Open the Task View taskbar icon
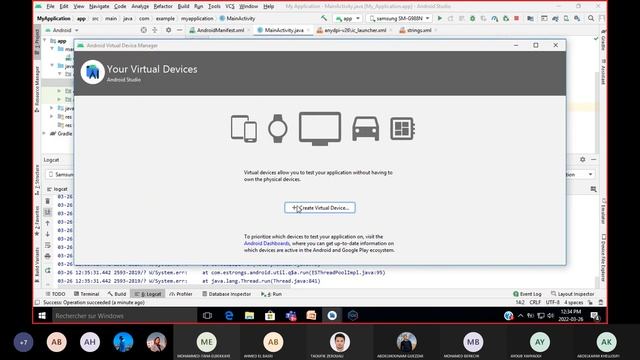Screen dimensions: 640x360 [207, 316]
